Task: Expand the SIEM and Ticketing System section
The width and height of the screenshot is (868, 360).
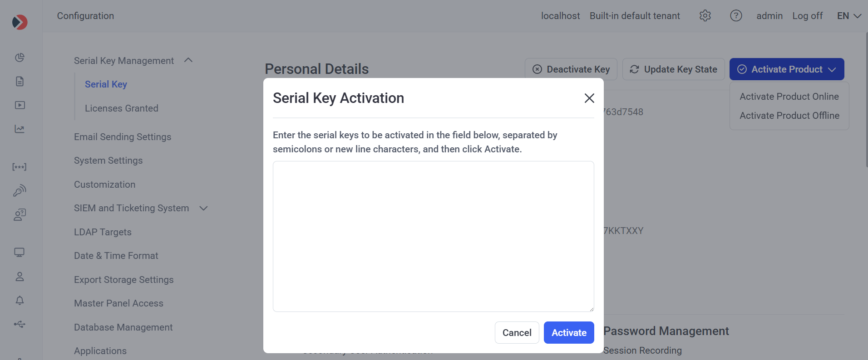Action: click(203, 208)
